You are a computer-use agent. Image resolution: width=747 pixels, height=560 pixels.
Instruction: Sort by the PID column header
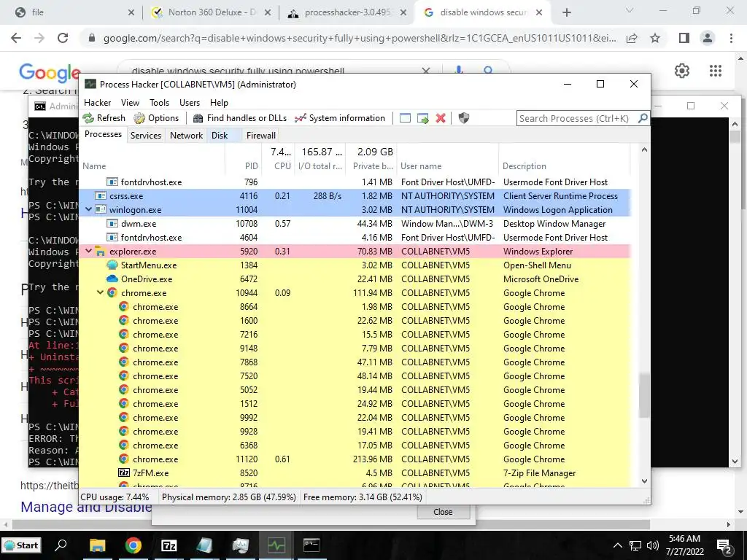pos(251,166)
